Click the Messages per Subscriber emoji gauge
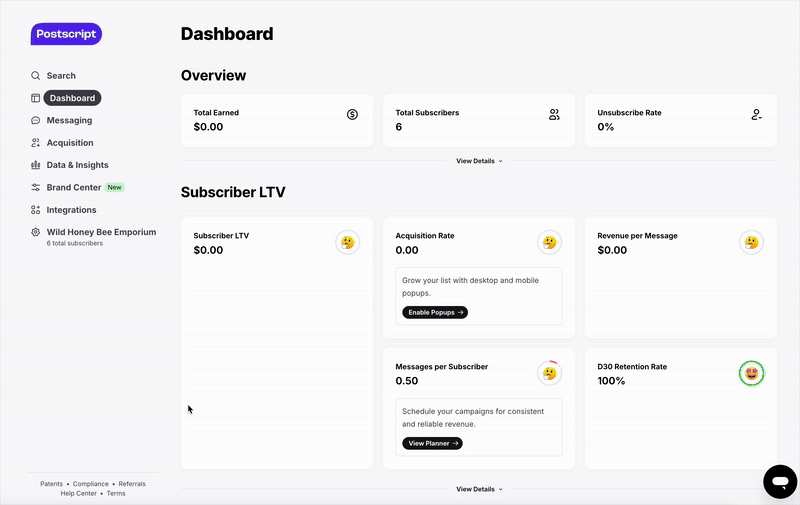The width and height of the screenshot is (800, 505). [x=549, y=373]
